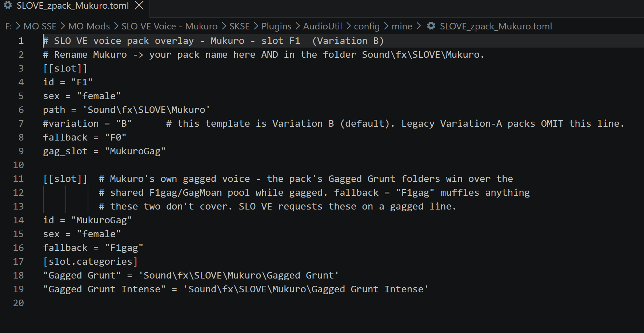Open the MO SSE breadcrumb folder
This screenshot has height=333, width=644.
coord(40,26)
